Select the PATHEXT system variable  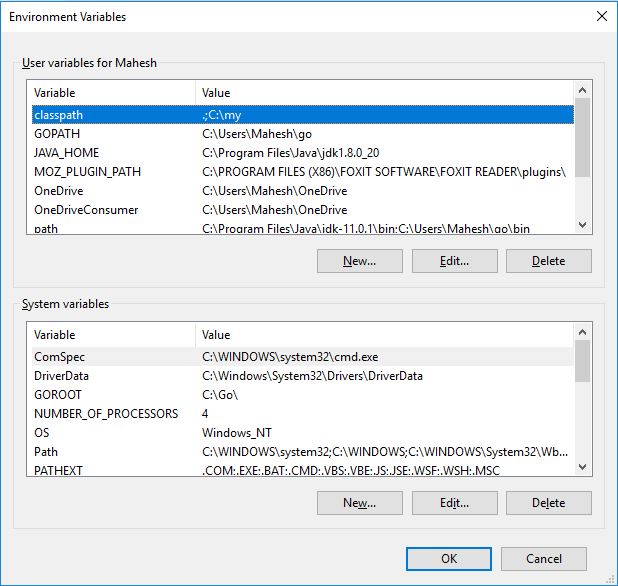click(303, 470)
